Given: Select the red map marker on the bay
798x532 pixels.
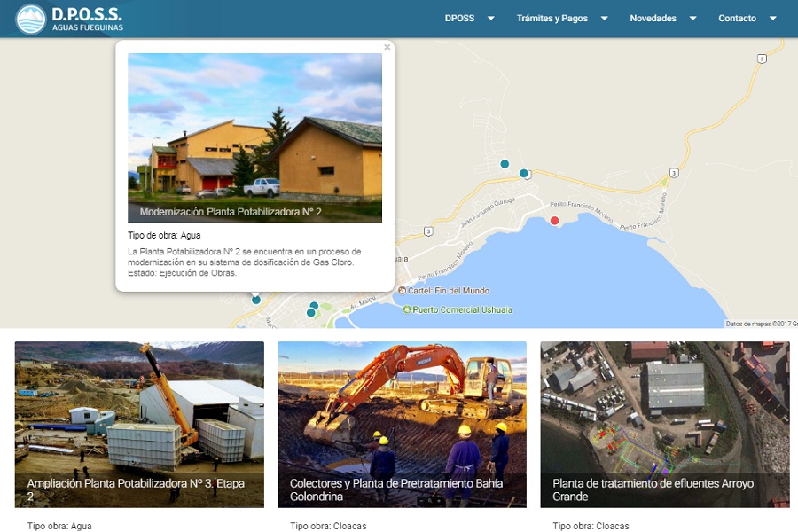Looking at the screenshot, I should point(555,221).
